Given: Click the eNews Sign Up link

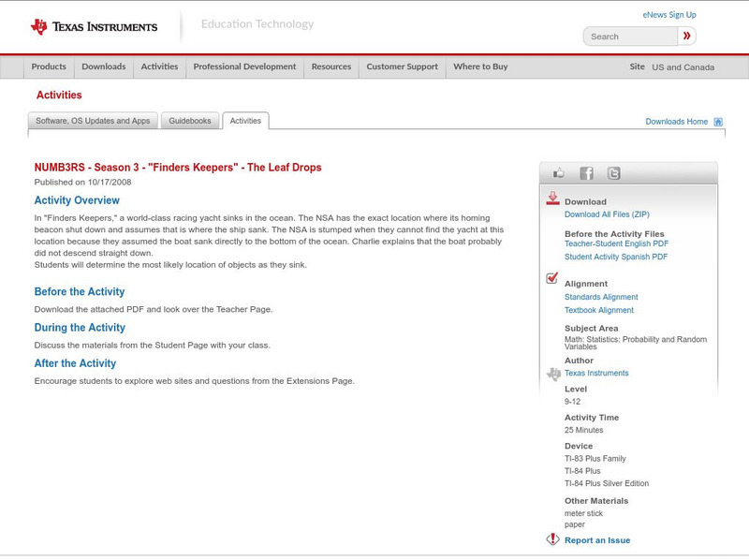Looking at the screenshot, I should 669,15.
